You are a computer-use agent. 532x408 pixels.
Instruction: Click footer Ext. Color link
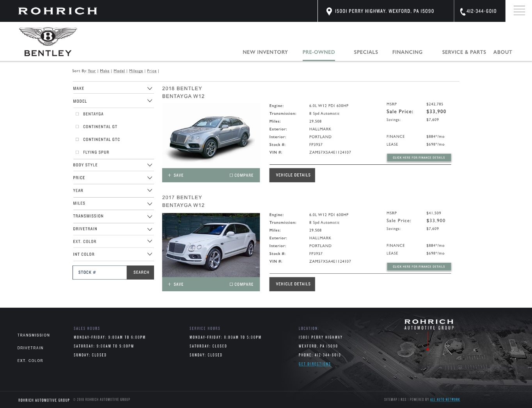tap(30, 361)
